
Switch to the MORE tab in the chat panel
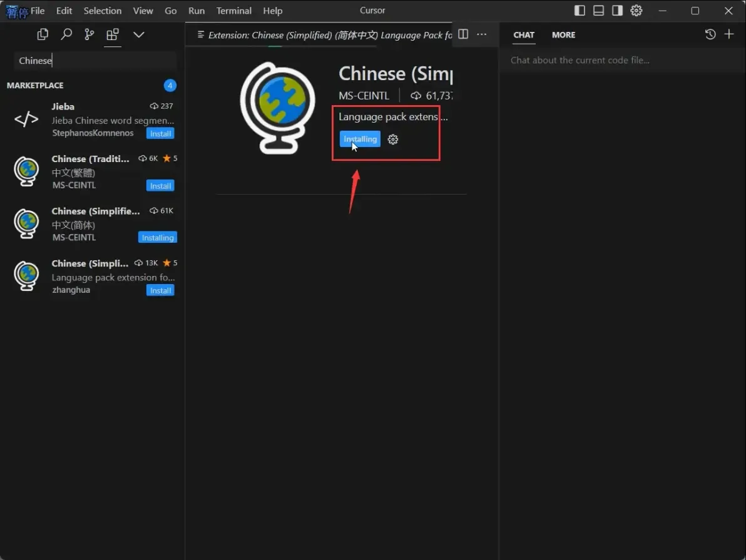[563, 34]
